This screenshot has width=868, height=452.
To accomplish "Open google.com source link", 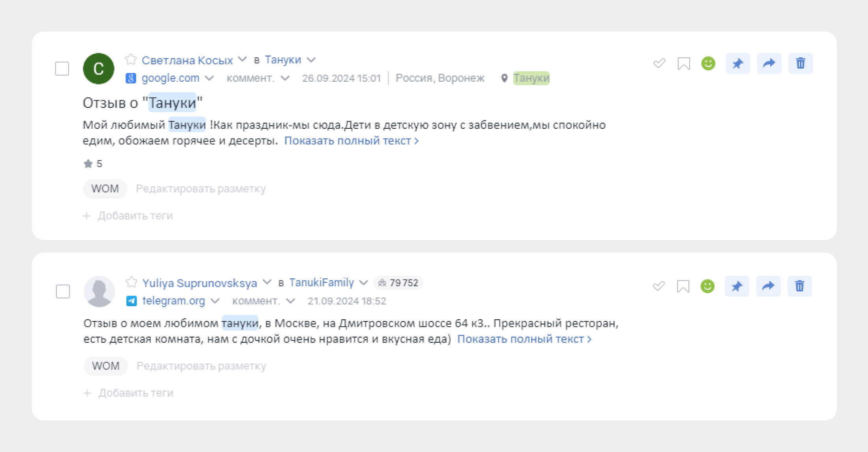I will [x=170, y=78].
